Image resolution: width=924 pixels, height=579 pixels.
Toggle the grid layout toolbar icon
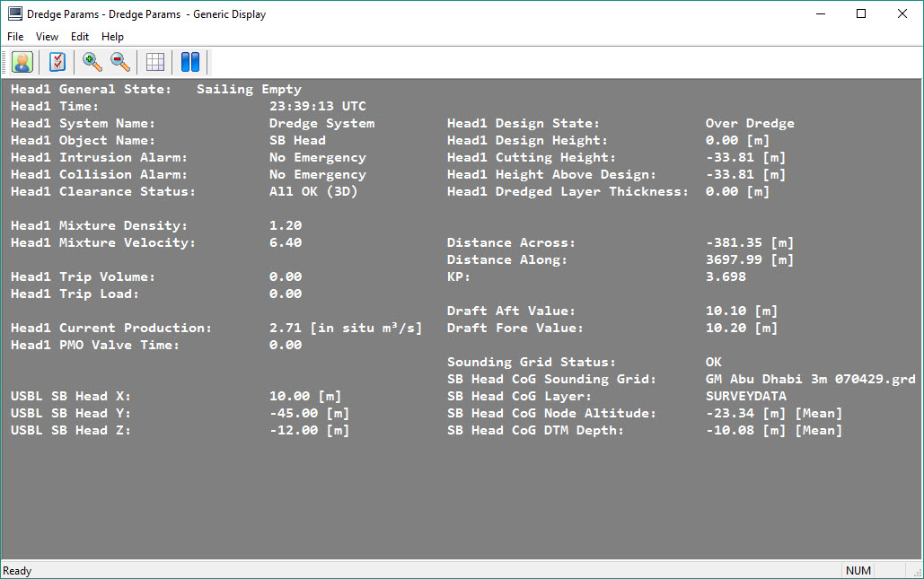(155, 62)
